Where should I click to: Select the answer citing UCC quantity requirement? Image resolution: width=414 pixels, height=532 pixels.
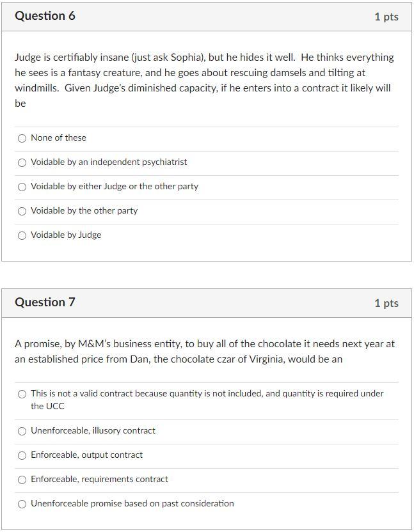click(x=22, y=393)
